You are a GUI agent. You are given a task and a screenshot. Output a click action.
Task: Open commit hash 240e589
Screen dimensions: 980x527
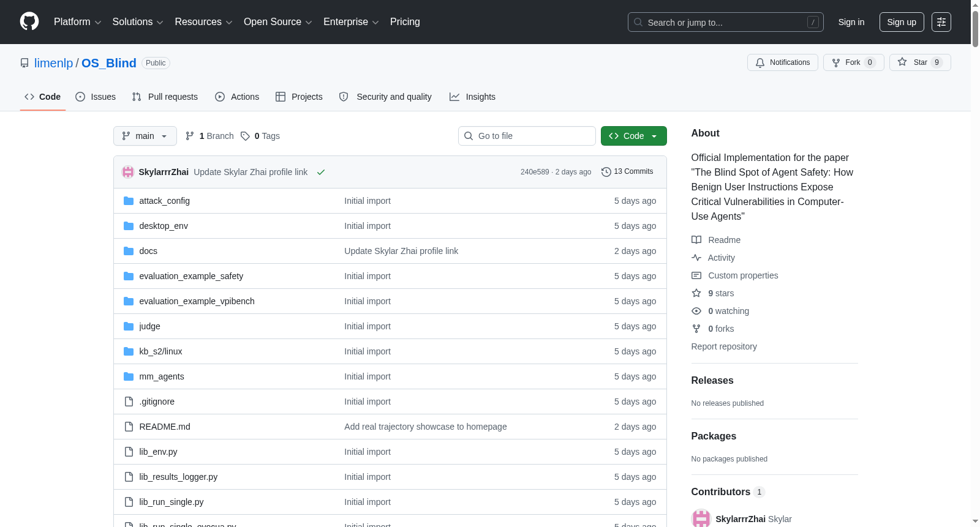(535, 172)
